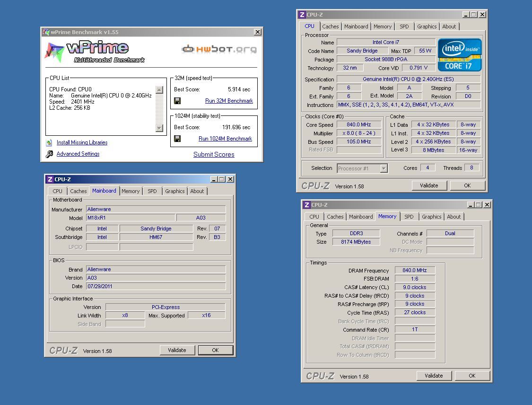The height and width of the screenshot is (405, 532).
Task: Open the Processor #1 selection dropdown
Action: tap(384, 168)
